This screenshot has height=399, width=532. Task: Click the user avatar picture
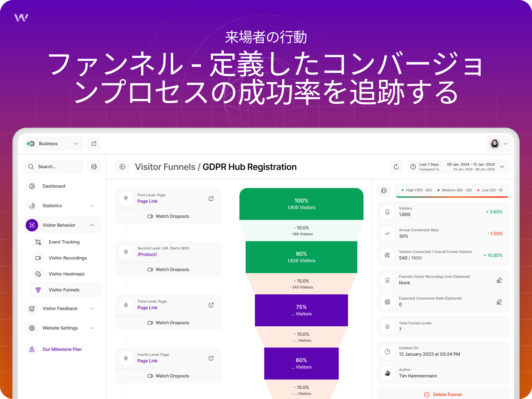click(495, 144)
